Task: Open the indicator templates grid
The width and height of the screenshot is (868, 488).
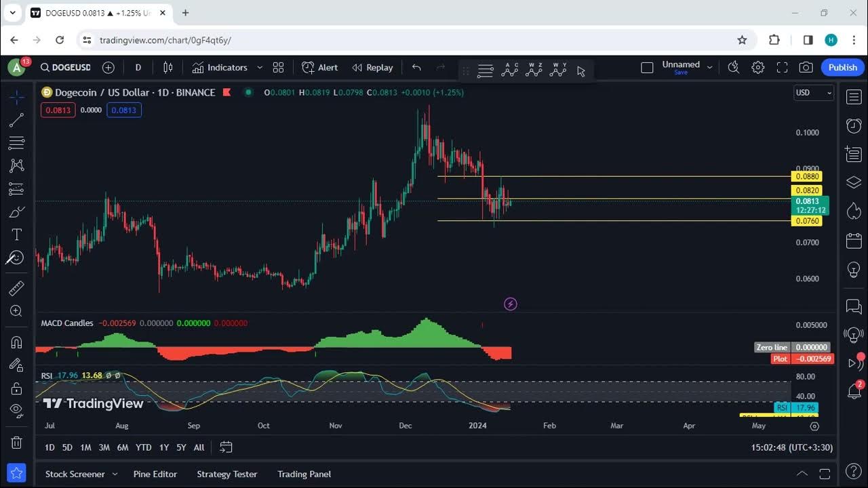Action: [278, 67]
